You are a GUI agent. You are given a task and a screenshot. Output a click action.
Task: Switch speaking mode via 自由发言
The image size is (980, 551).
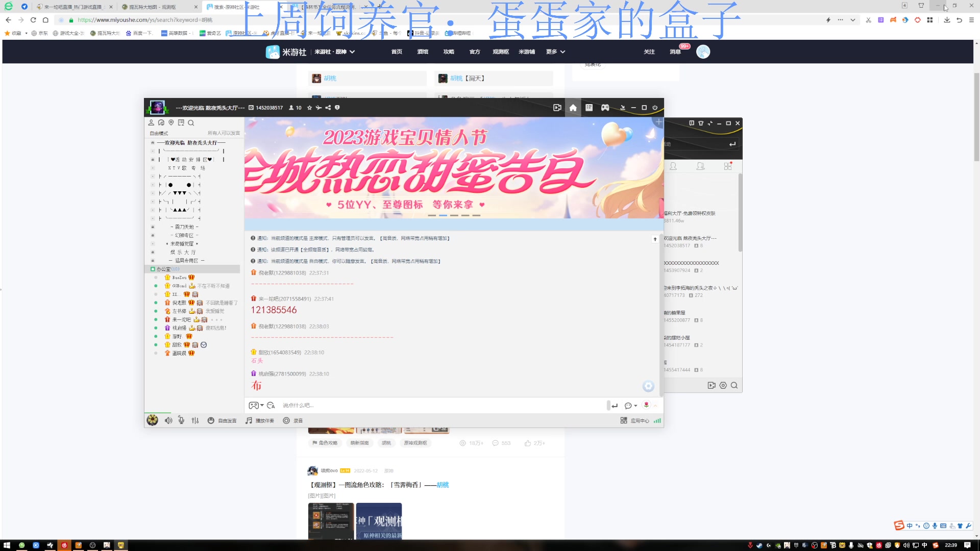click(x=222, y=420)
